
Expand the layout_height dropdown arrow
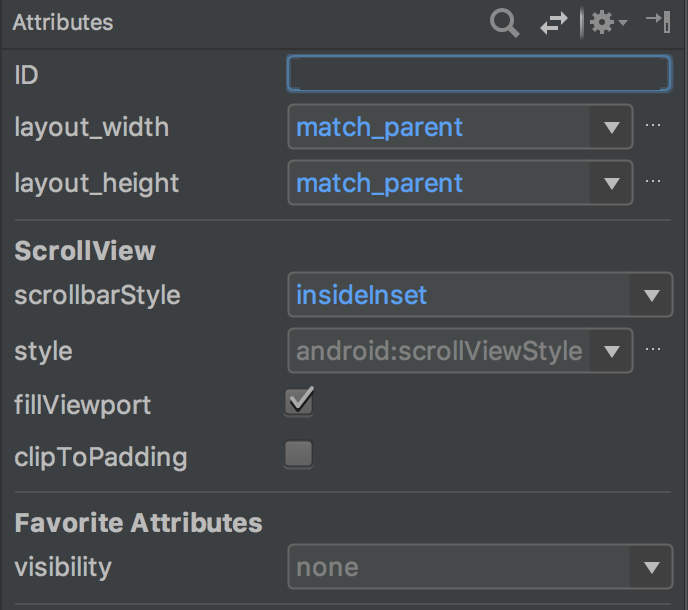click(x=611, y=183)
